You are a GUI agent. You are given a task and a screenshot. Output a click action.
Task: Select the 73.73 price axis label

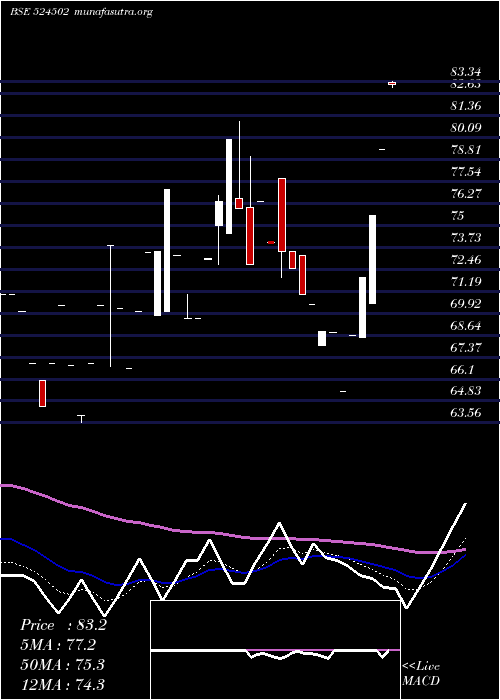coord(466,238)
